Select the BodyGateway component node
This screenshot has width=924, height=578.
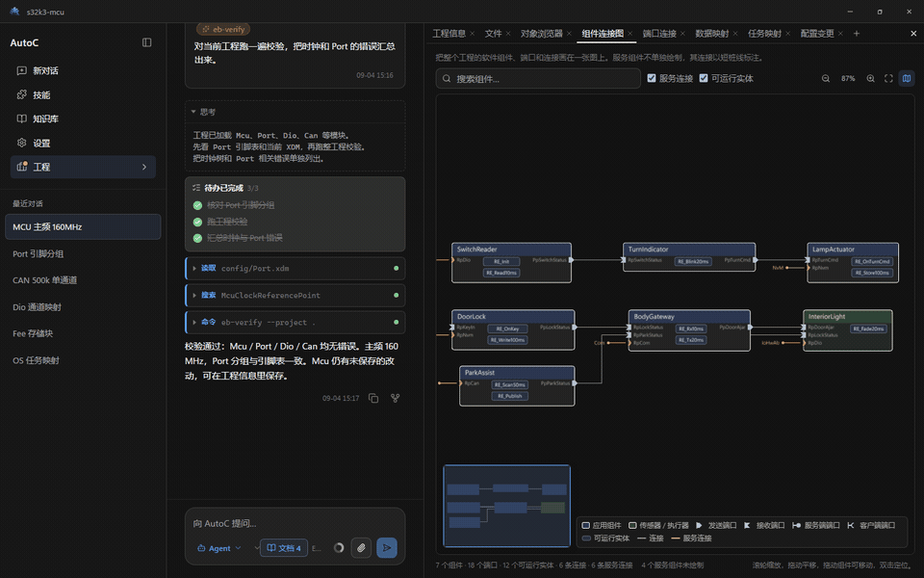click(x=689, y=330)
